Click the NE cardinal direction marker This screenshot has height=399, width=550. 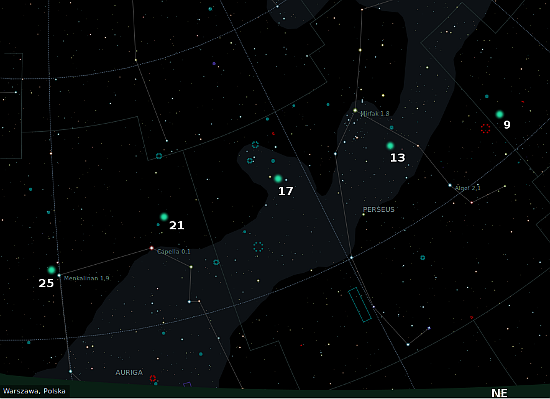point(499,393)
